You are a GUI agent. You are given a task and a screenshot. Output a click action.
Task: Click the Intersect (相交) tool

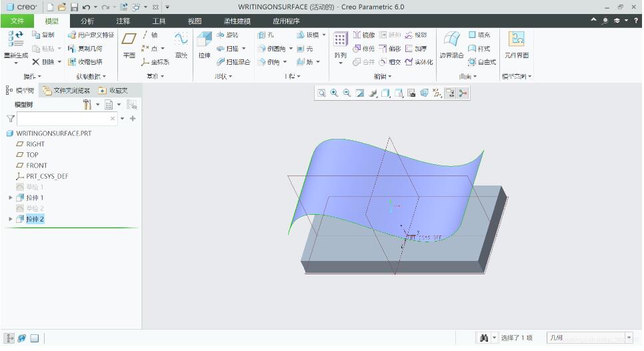(390, 62)
